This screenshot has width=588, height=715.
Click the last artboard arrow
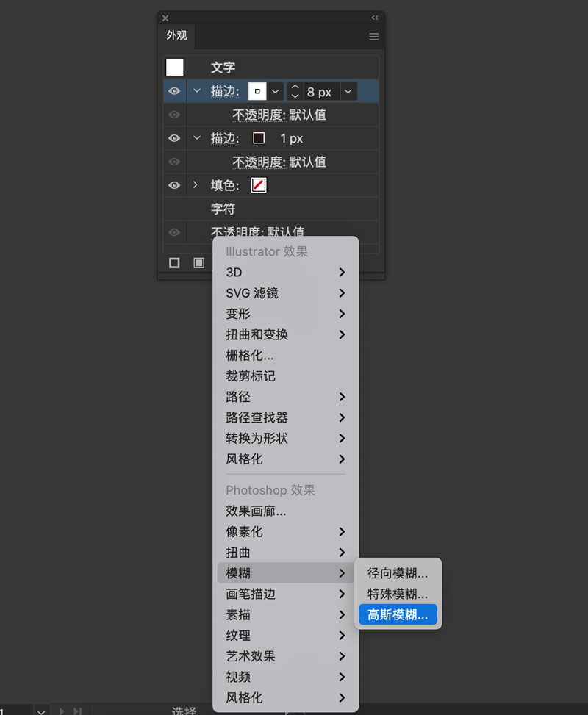click(77, 711)
